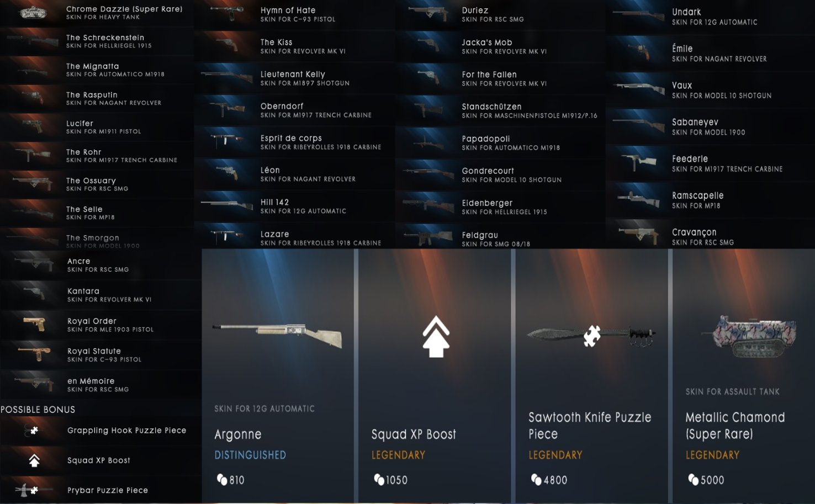Select the Kantara Revolver Mk VI skin
This screenshot has width=815, height=504.
point(100,295)
